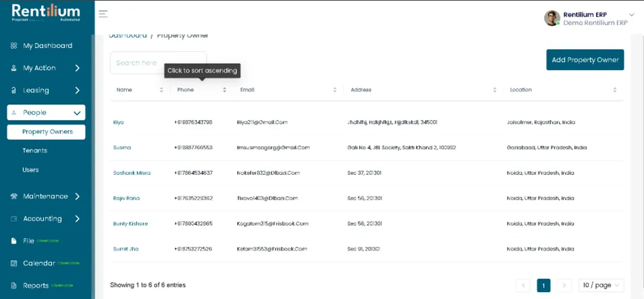Click the Calendar sidebar icon
The width and height of the screenshot is (644, 299).
14,263
